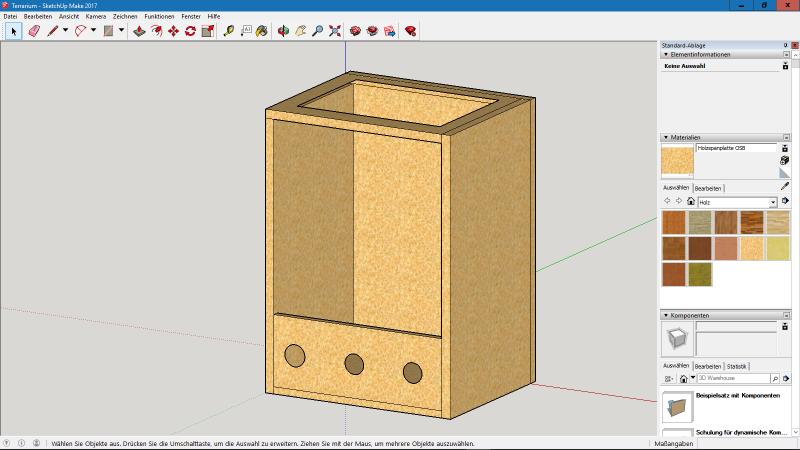The image size is (800, 450).
Task: Select the Tape Measure tool
Action: (229, 31)
